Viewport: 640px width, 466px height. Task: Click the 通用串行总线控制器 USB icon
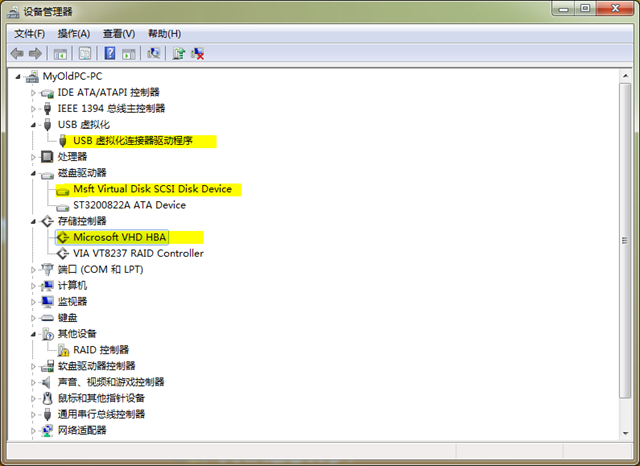coord(47,415)
